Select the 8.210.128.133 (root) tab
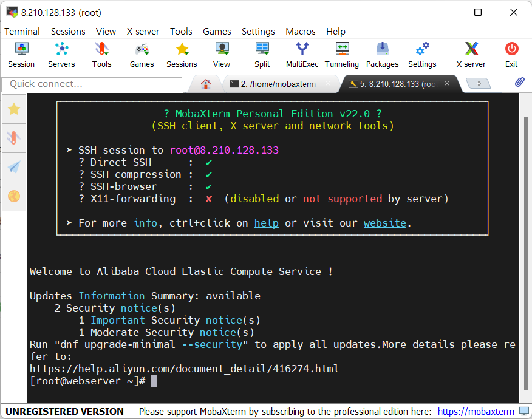 coord(397,84)
